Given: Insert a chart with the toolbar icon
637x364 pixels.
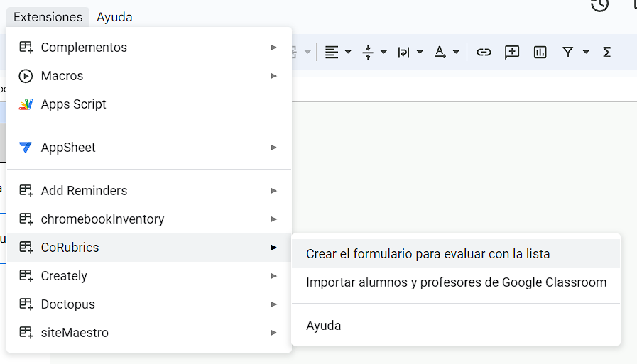Looking at the screenshot, I should click(x=540, y=53).
